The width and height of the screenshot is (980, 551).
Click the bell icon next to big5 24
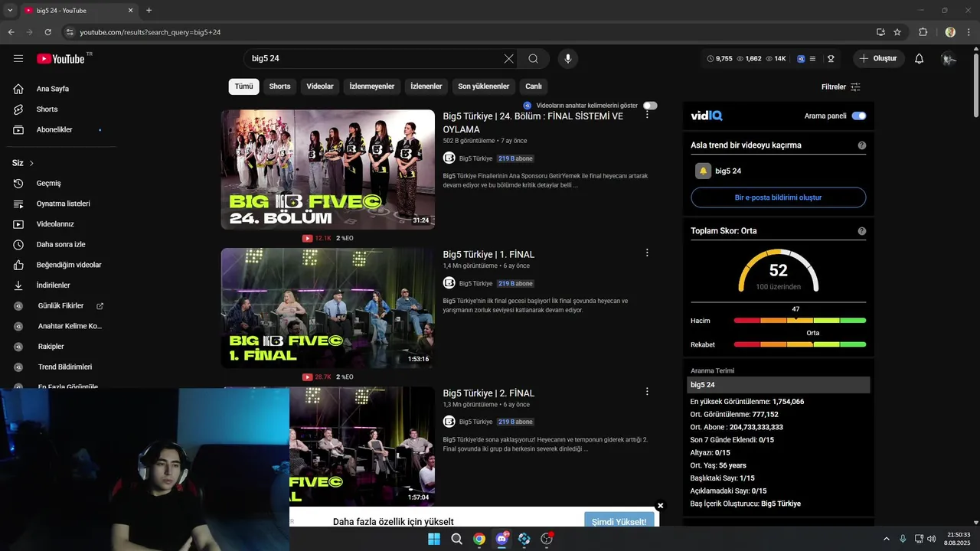(x=703, y=171)
